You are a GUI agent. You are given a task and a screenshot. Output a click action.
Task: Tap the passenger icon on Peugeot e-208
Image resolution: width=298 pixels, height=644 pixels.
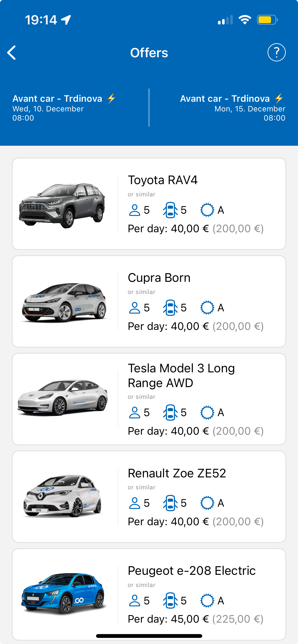(134, 601)
